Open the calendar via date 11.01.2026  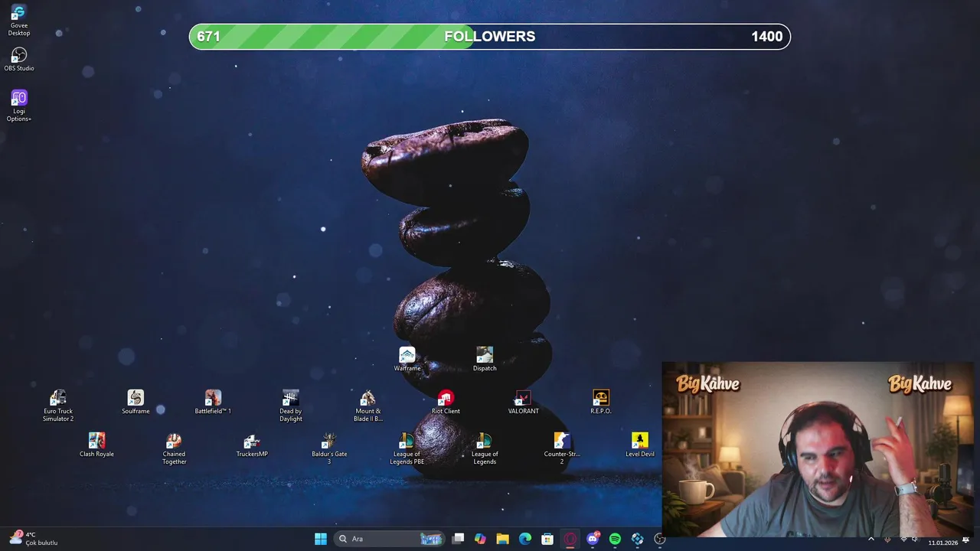[x=943, y=542]
